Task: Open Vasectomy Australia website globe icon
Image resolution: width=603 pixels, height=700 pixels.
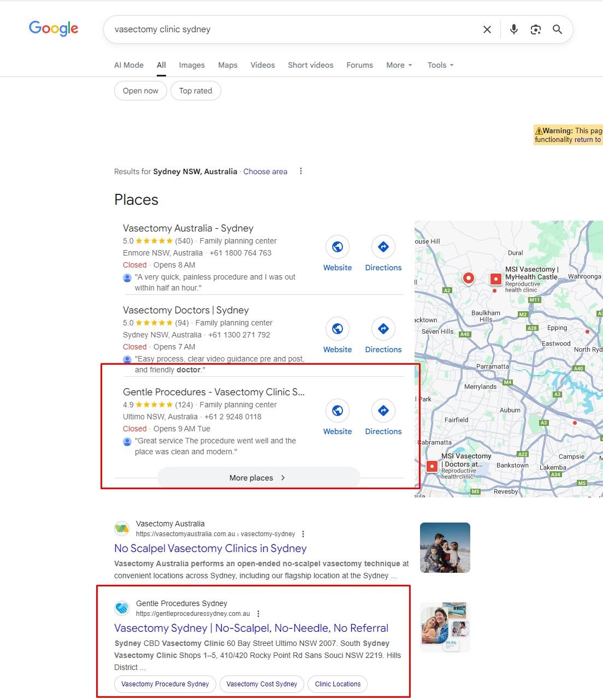Action: [338, 247]
